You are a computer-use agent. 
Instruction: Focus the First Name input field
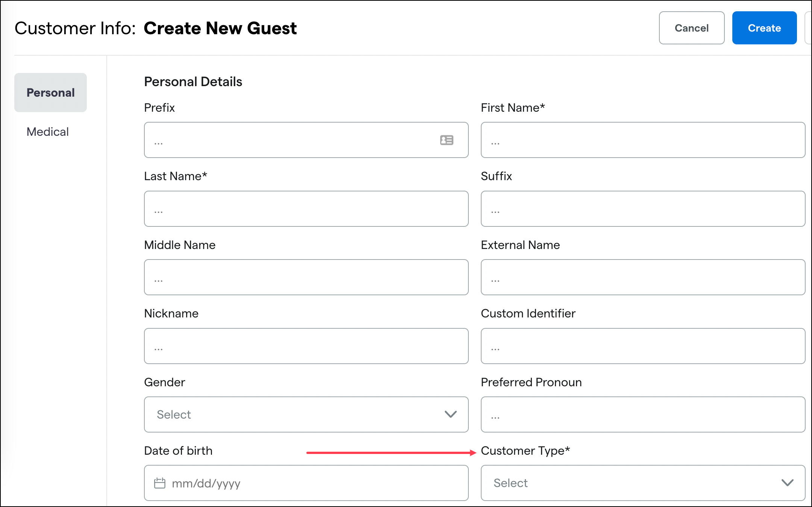(643, 140)
